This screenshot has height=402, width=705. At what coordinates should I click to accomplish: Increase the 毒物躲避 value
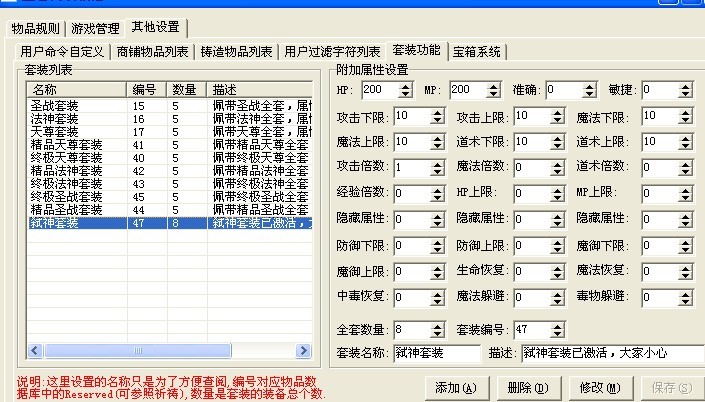tap(685, 294)
